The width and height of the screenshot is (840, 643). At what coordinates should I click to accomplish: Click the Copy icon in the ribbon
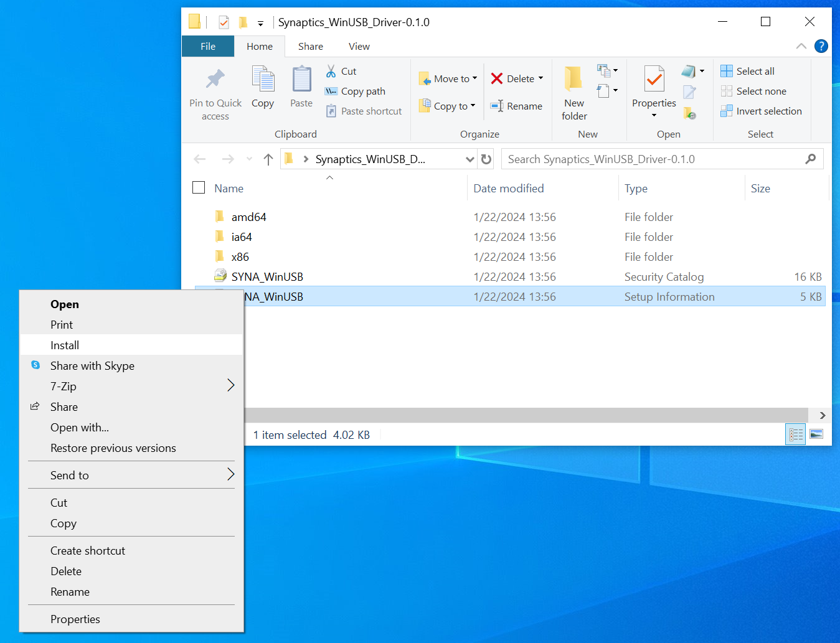(x=263, y=80)
